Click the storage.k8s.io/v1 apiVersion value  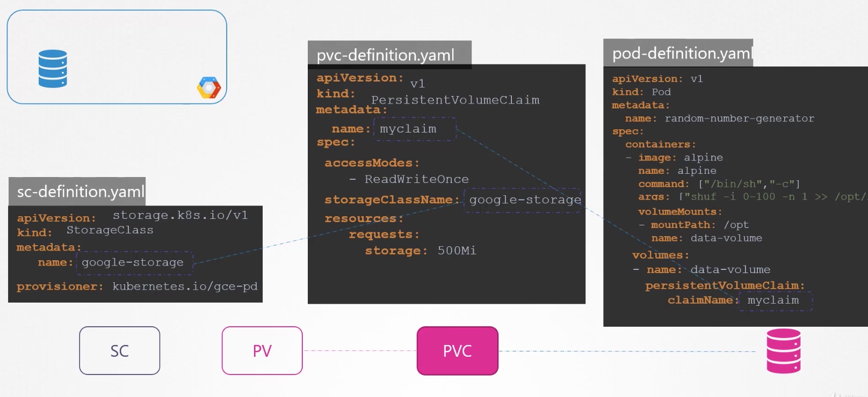pos(180,215)
